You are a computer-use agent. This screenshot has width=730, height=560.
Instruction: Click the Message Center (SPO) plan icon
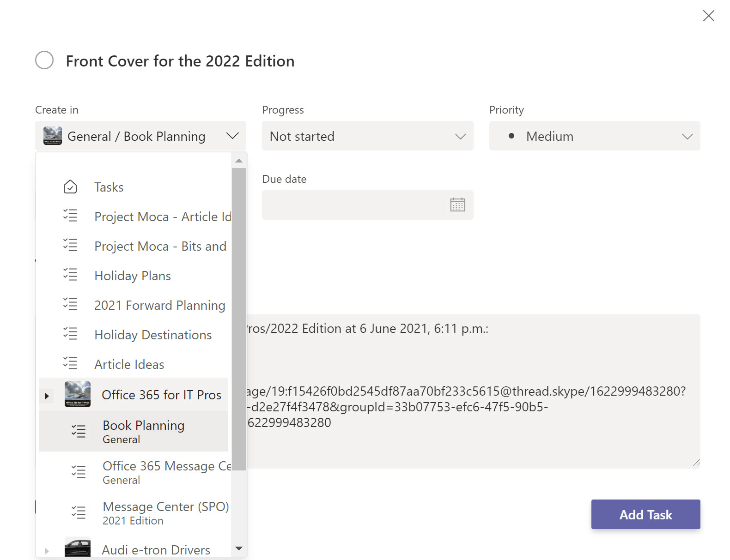79,512
